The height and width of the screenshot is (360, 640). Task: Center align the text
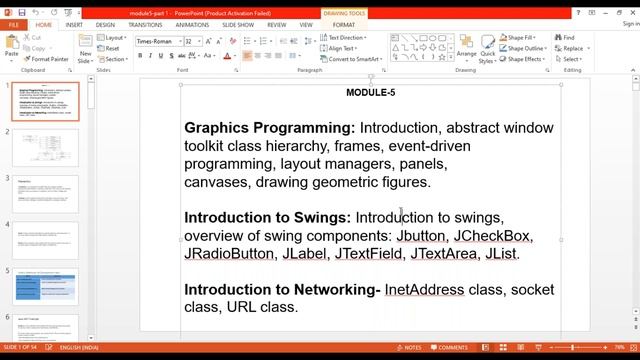pyautogui.click(x=258, y=56)
